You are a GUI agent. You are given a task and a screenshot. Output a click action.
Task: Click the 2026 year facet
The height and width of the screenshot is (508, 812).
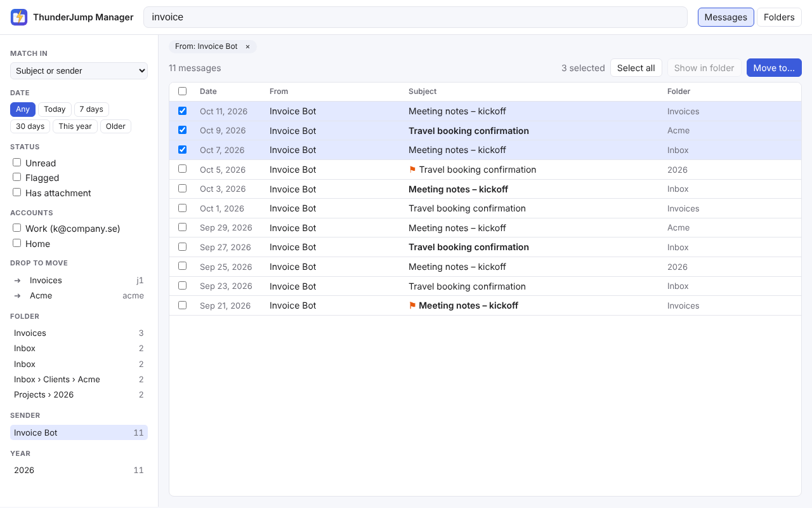point(79,470)
